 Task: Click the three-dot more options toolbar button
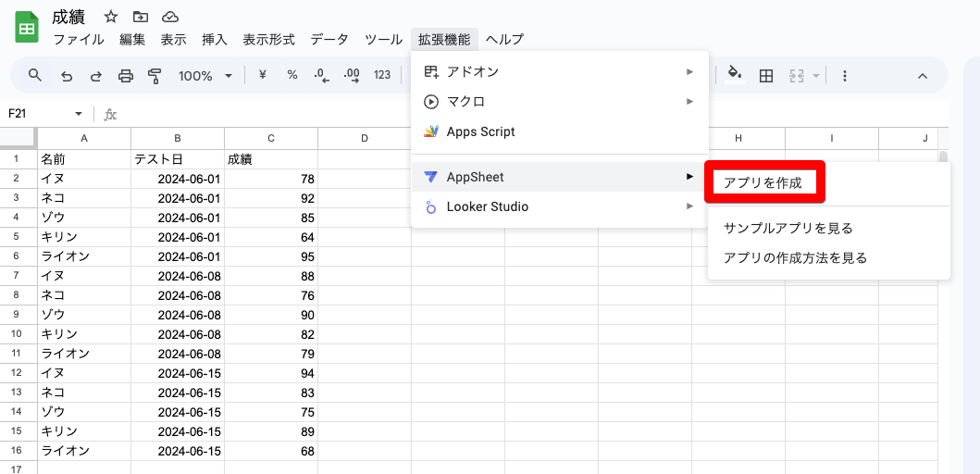(844, 76)
